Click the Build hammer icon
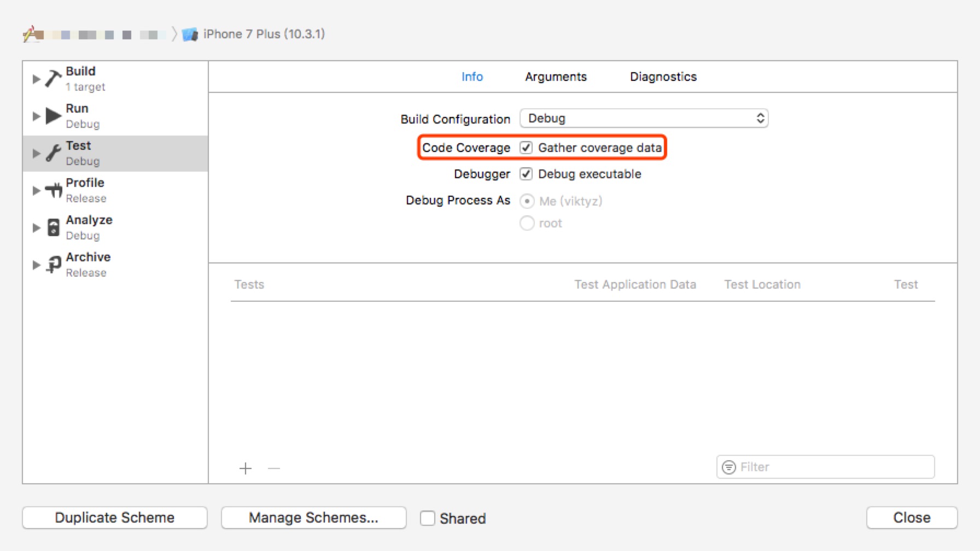This screenshot has width=980, height=551. tap(53, 79)
